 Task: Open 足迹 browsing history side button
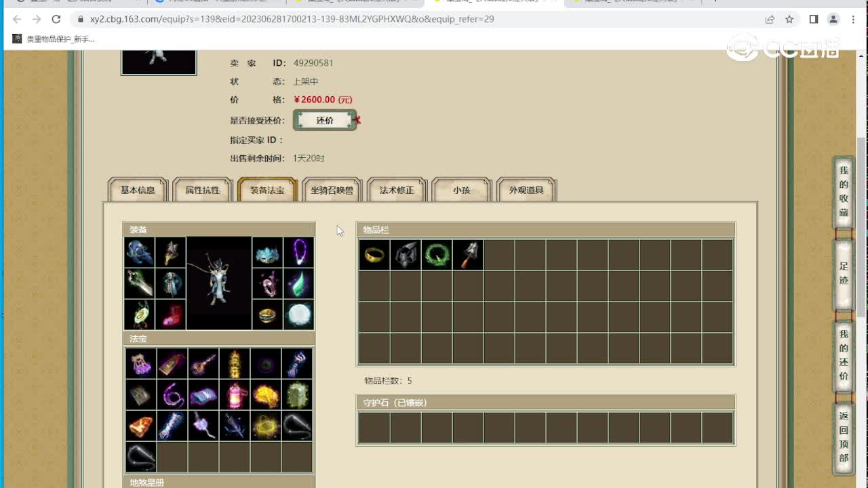[x=844, y=273]
